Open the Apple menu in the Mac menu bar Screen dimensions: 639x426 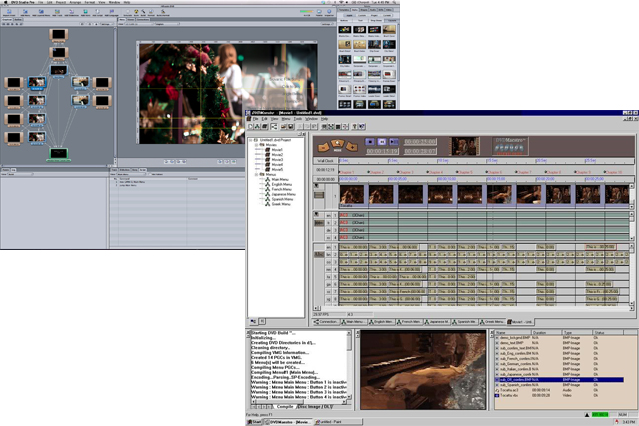tap(5, 2)
